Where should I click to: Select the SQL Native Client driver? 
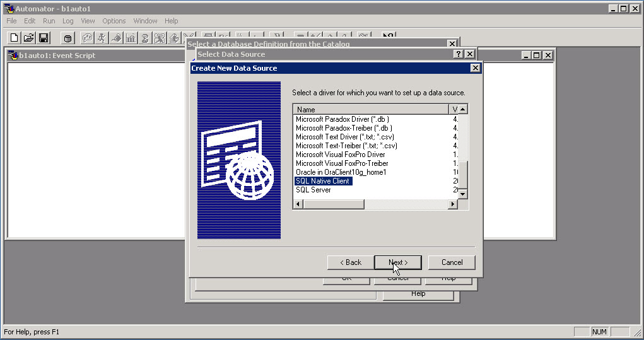tap(323, 181)
